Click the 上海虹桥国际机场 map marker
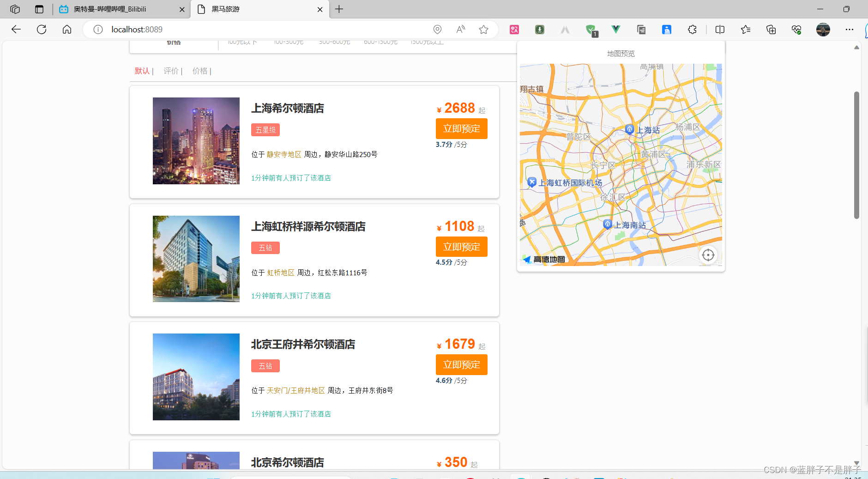The width and height of the screenshot is (868, 479). tap(532, 182)
